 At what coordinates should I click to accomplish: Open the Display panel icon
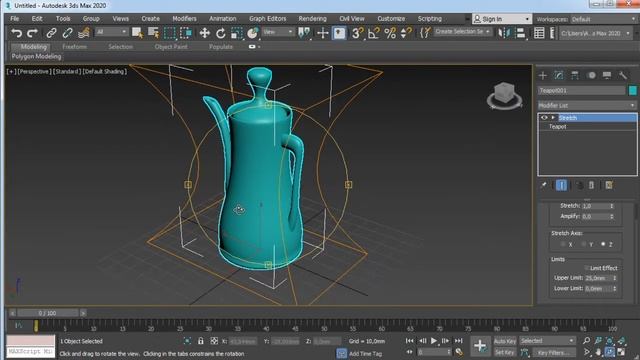(607, 75)
